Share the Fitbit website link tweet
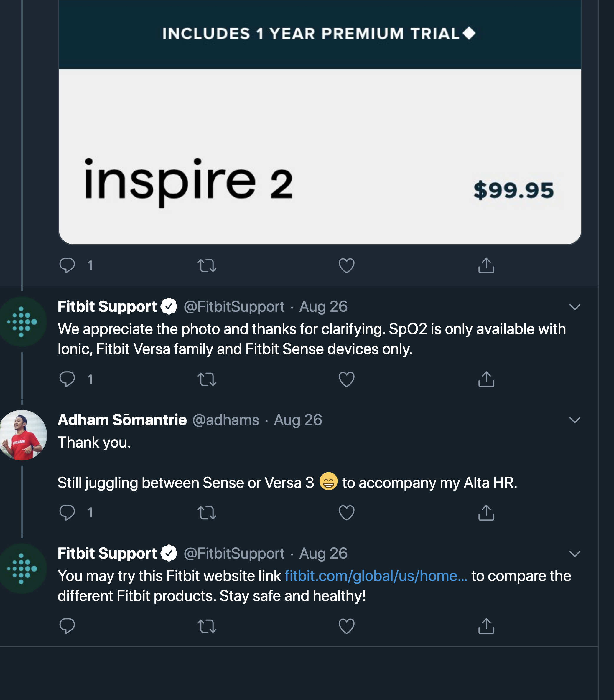The height and width of the screenshot is (700, 614). click(486, 626)
